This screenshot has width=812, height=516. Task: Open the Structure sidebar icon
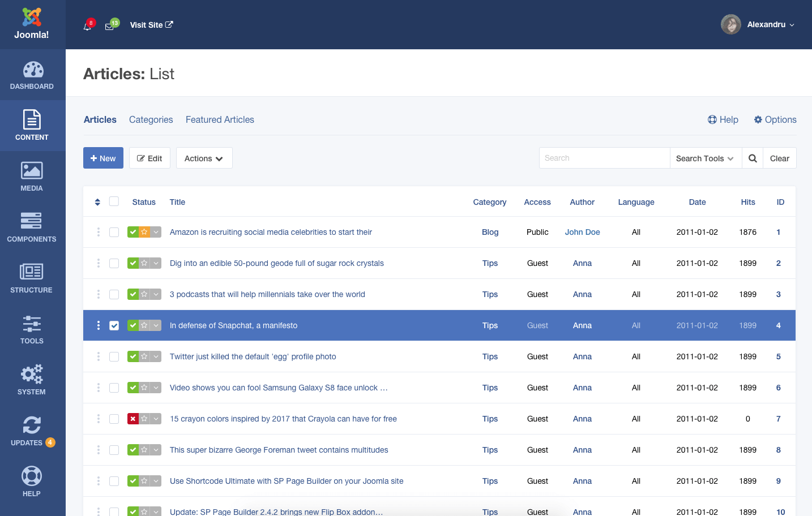32,272
